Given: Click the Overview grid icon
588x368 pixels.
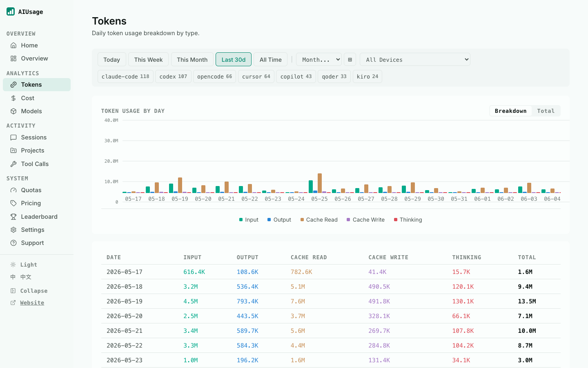Looking at the screenshot, I should coord(13,58).
